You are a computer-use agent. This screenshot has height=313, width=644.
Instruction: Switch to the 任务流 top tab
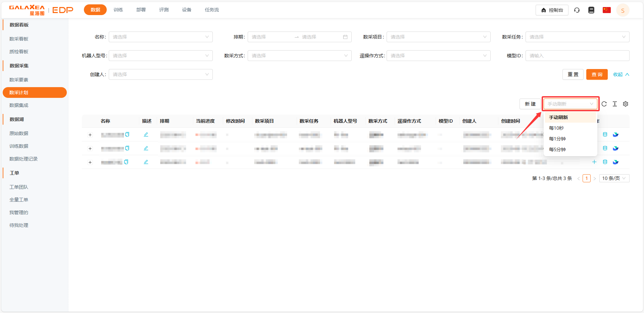pos(212,10)
